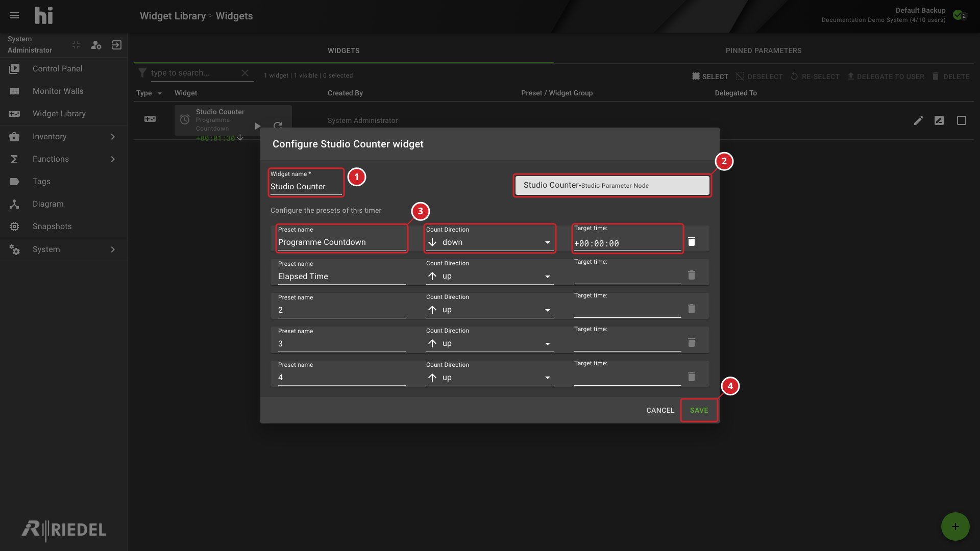
Task: Open the hamburger main menu
Action: pyautogui.click(x=14, y=15)
